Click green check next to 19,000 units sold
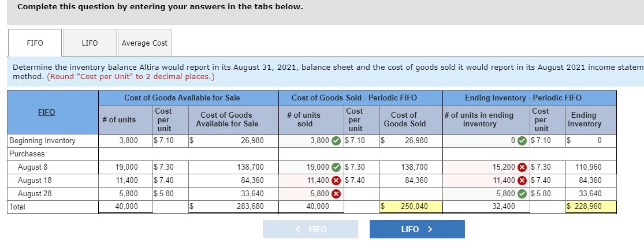The height and width of the screenshot is (247, 644). (x=336, y=167)
